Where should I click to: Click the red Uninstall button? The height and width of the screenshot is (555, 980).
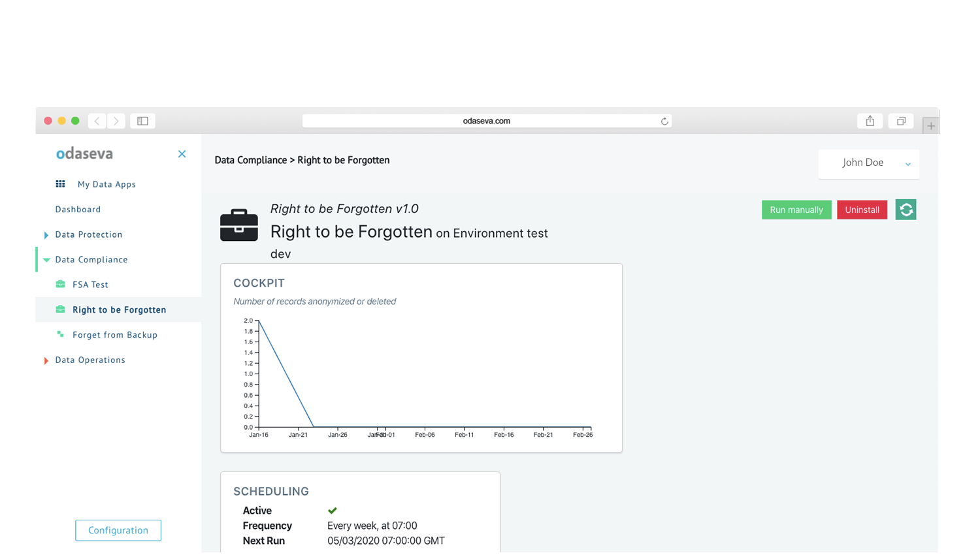[862, 210]
